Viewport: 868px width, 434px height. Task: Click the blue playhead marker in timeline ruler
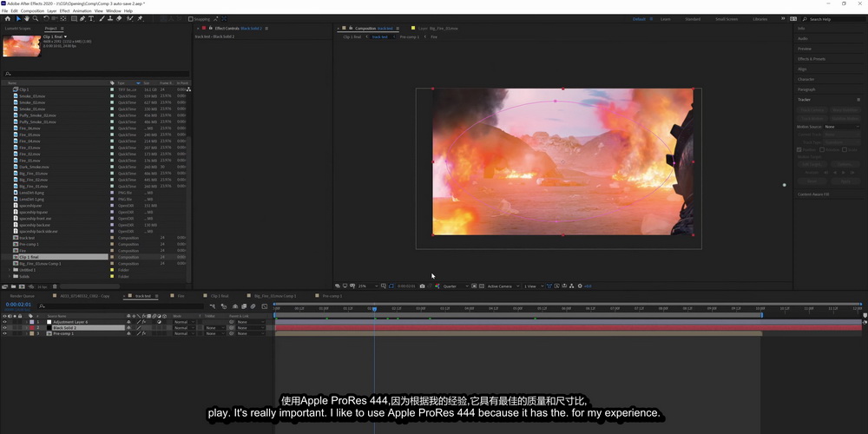coord(374,308)
